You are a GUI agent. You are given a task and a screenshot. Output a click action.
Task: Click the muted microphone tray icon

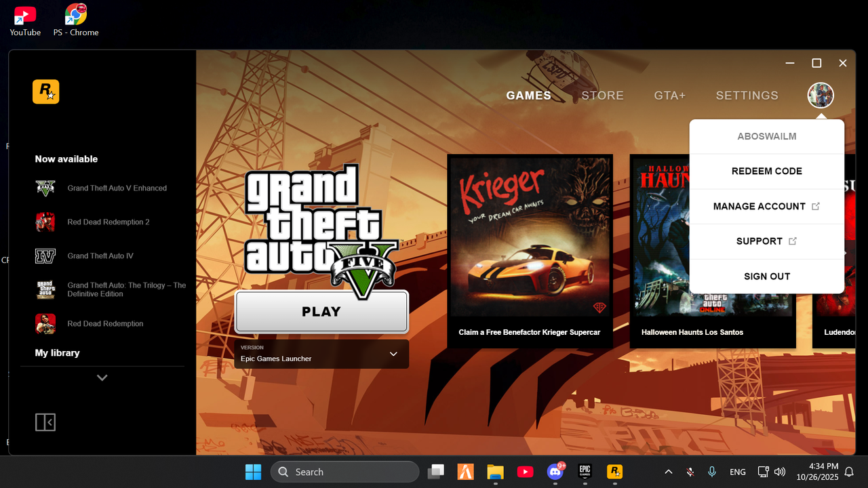690,472
